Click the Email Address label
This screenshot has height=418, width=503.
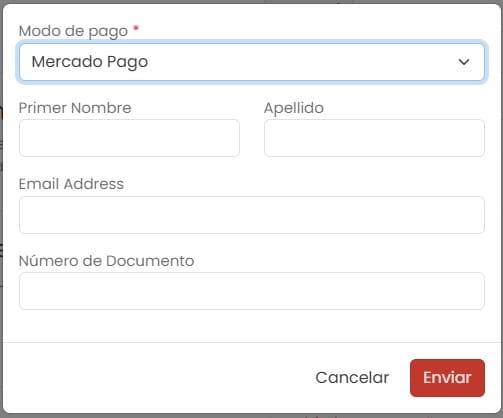click(x=71, y=184)
